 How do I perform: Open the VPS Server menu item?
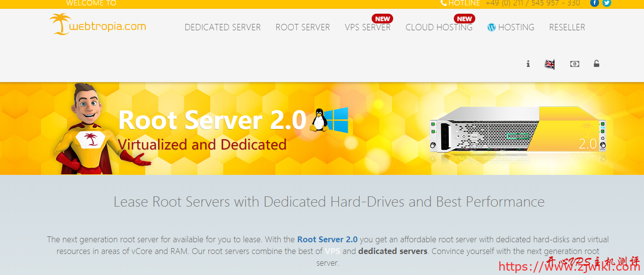(368, 27)
